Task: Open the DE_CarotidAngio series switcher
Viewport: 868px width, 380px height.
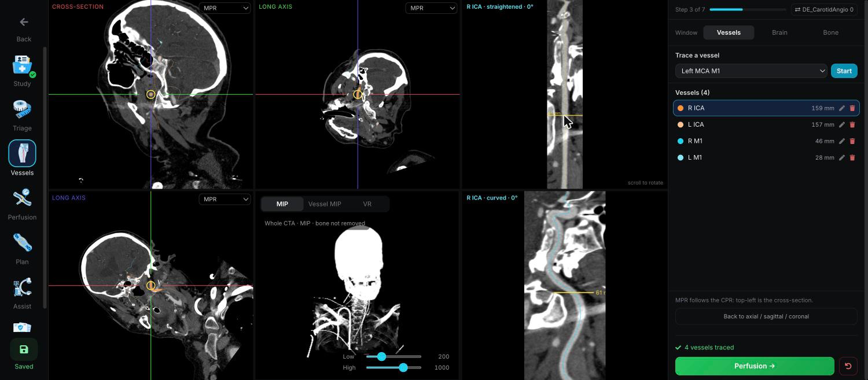Action: click(825, 10)
